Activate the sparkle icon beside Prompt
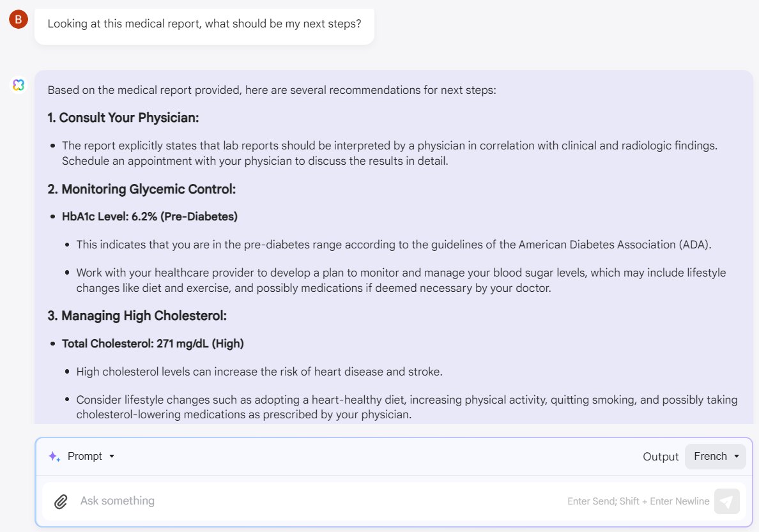This screenshot has height=532, width=759. tap(54, 456)
